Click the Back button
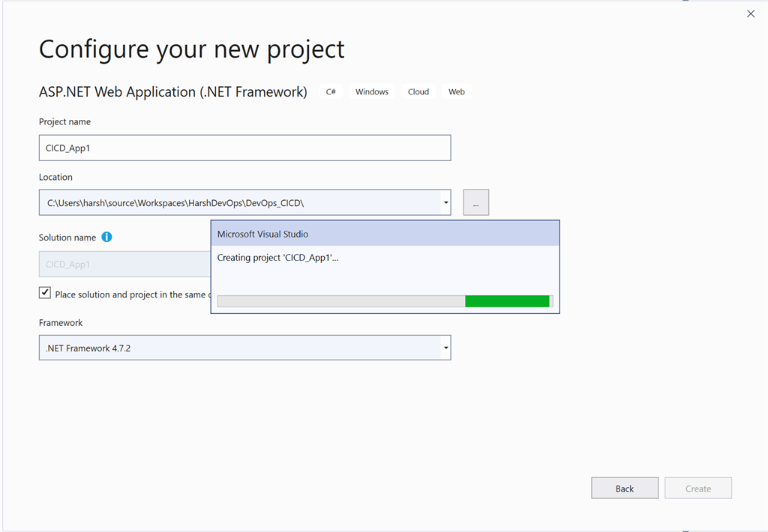The width and height of the screenshot is (768, 532). [624, 488]
